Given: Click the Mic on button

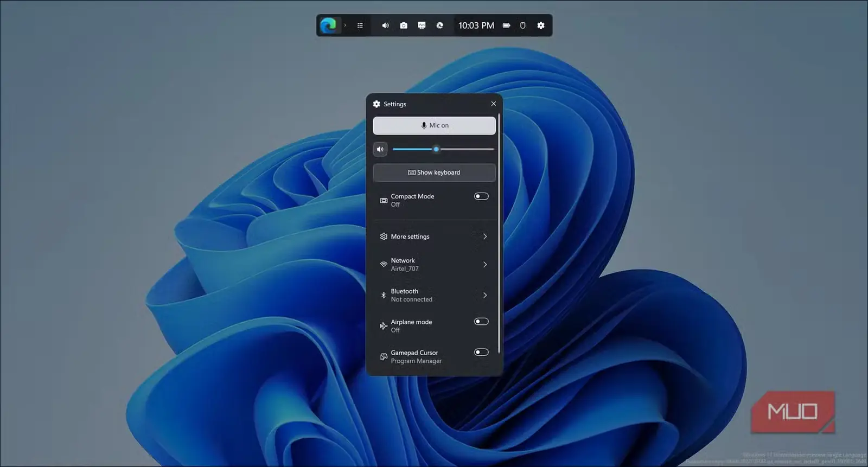Looking at the screenshot, I should 434,125.
